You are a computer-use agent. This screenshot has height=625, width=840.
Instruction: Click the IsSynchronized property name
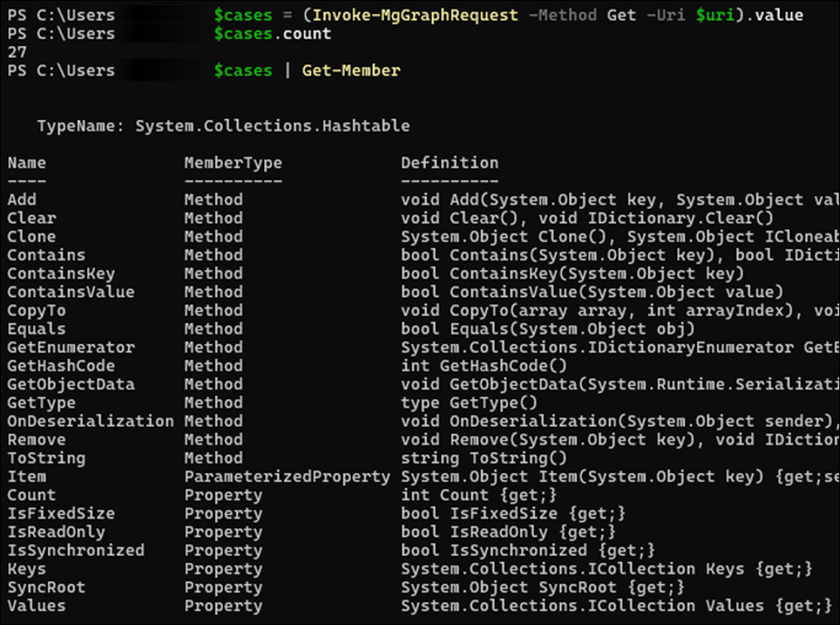[x=75, y=550]
